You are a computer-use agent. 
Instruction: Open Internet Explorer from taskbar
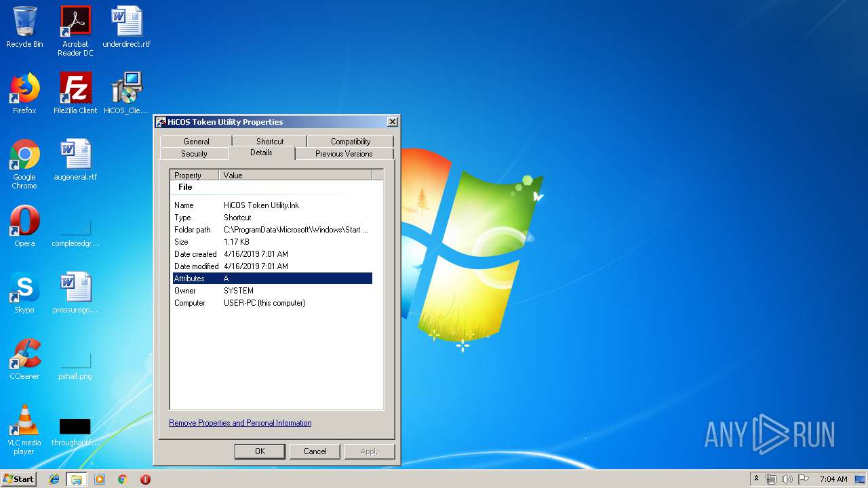pyautogui.click(x=54, y=479)
